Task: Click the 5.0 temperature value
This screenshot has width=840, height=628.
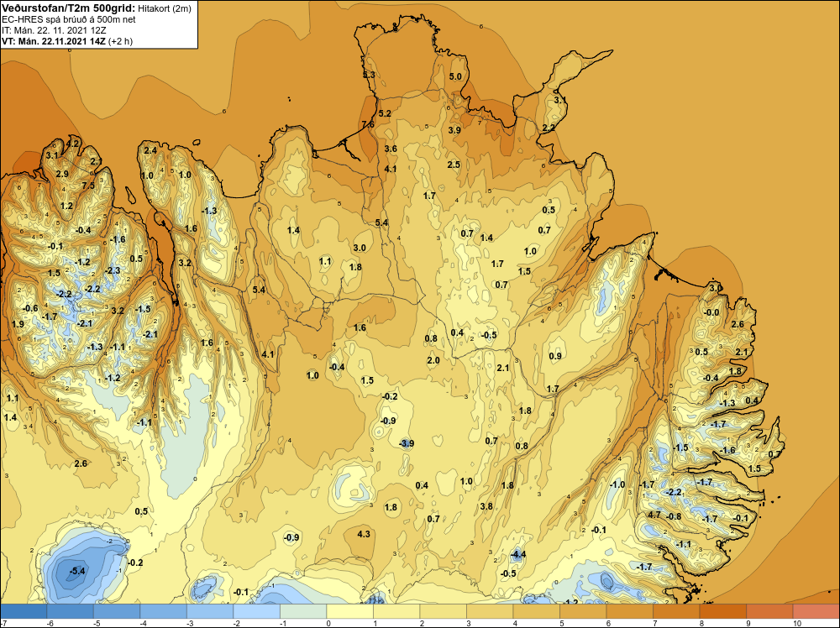Action: pyautogui.click(x=454, y=76)
